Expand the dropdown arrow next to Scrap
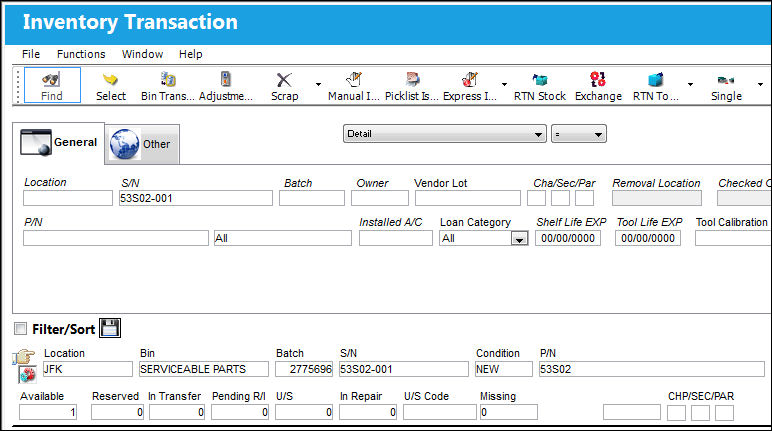 (x=318, y=85)
